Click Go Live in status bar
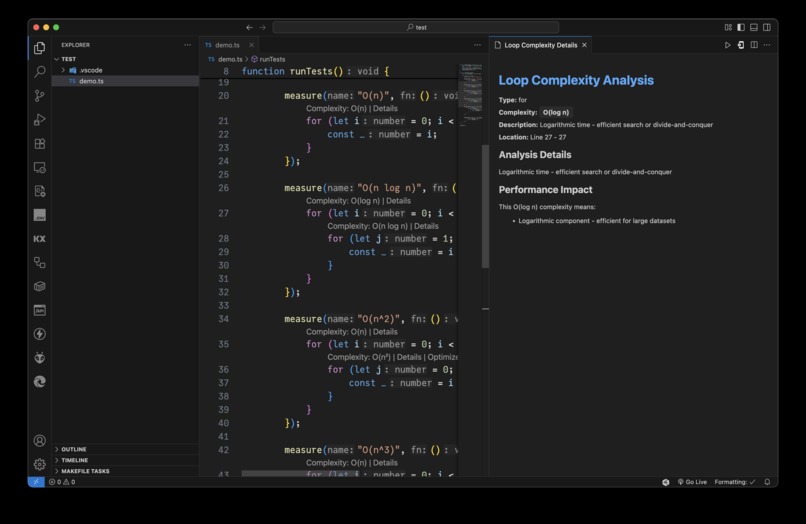 pyautogui.click(x=692, y=482)
